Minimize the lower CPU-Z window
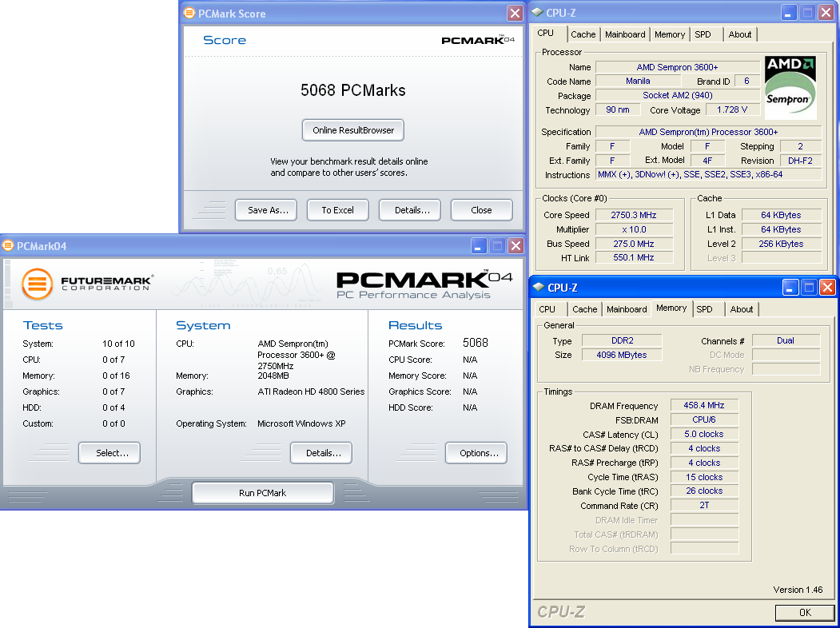 pos(790,288)
